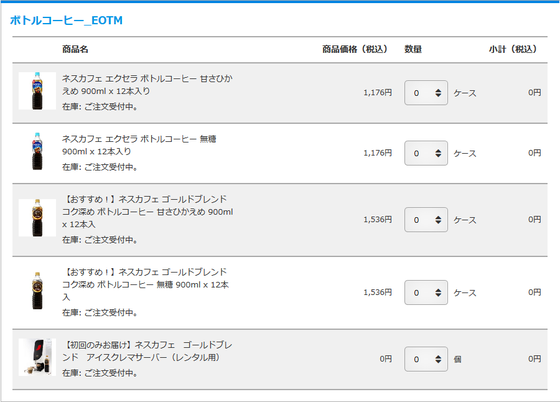The image size is (560, 402).
Task: Click Excella 無糖 bottle thumbnail
Action: (x=37, y=151)
